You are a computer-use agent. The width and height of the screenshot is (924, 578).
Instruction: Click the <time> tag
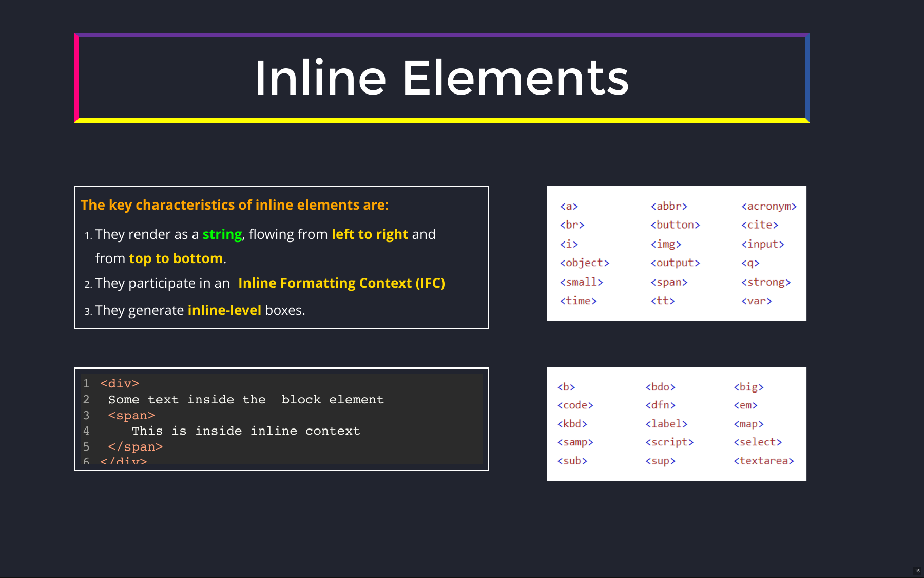(x=578, y=301)
